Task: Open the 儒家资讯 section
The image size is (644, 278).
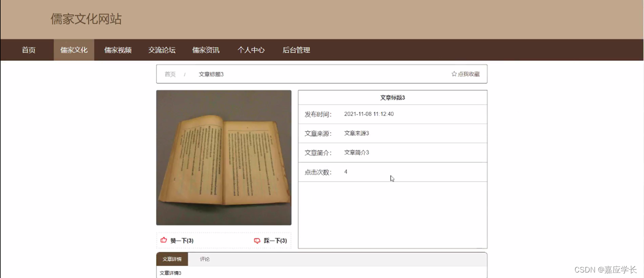Action: (x=206, y=50)
